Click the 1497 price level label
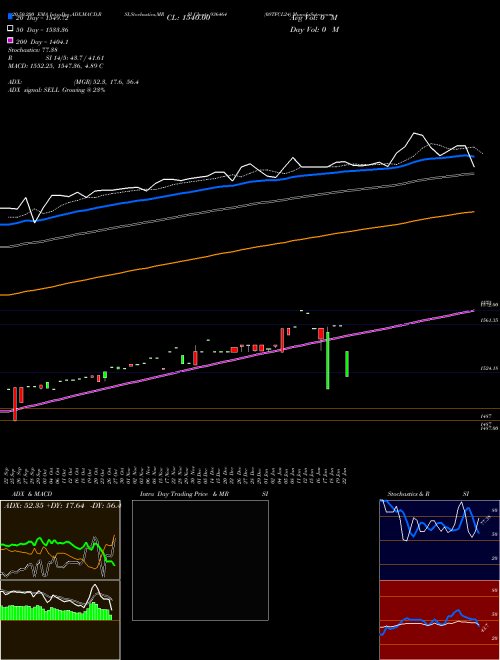This screenshot has height=660, width=500. pyautogui.click(x=485, y=416)
